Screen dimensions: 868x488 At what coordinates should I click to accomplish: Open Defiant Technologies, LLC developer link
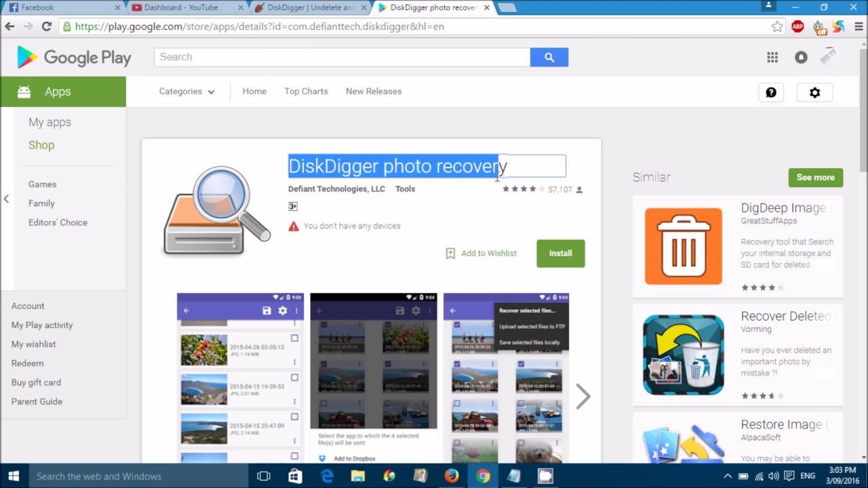(x=336, y=189)
